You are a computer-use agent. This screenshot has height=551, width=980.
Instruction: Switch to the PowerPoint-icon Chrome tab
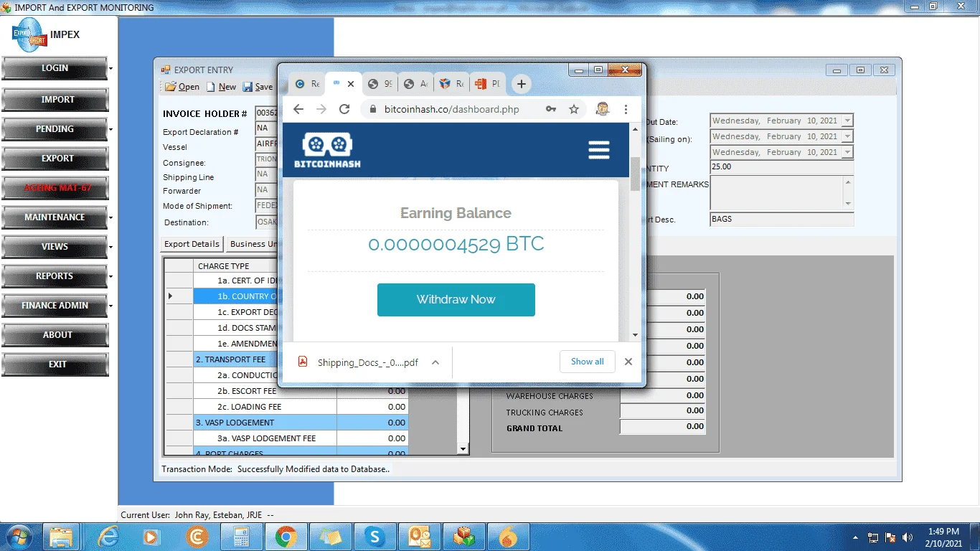489,84
